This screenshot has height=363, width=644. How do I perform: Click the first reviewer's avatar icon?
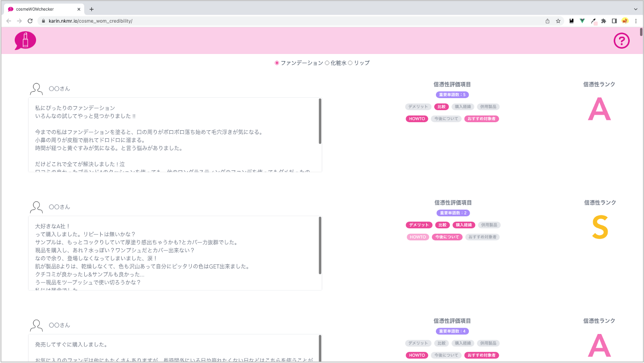click(36, 88)
